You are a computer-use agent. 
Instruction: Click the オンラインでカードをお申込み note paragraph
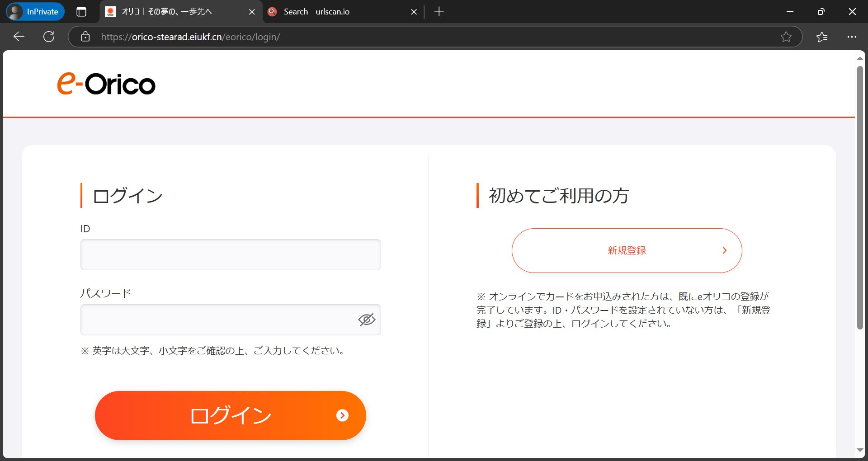point(623,310)
